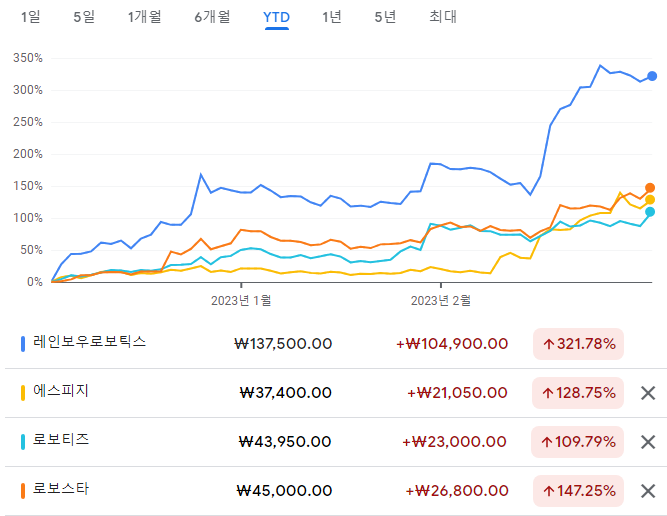This screenshot has width=667, height=516.
Task: Select the 1일 time range tab
Action: [31, 17]
